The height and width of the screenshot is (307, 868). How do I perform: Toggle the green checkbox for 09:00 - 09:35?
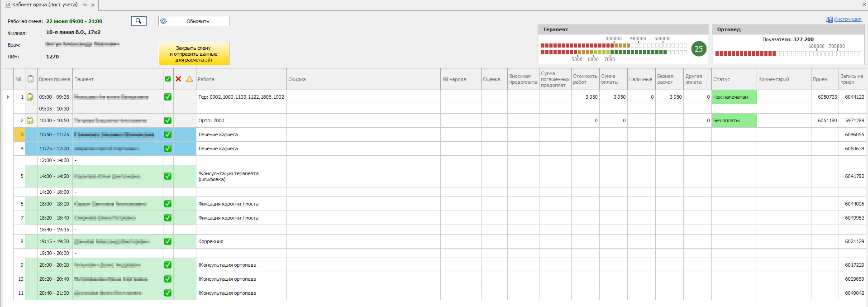[x=168, y=97]
